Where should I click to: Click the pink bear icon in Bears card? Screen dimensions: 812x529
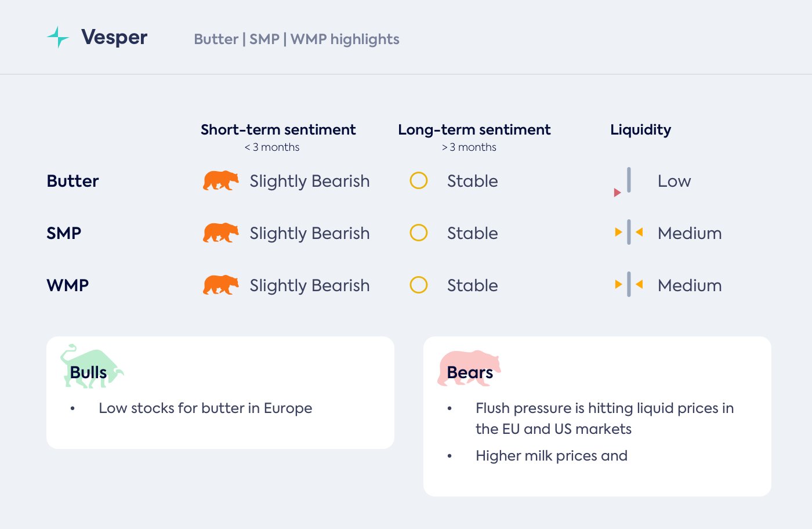click(x=469, y=368)
